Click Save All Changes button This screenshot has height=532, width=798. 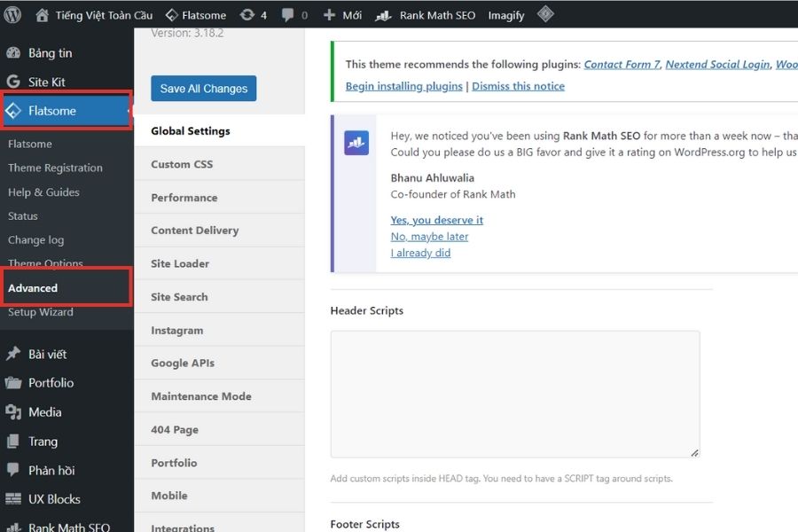203,89
